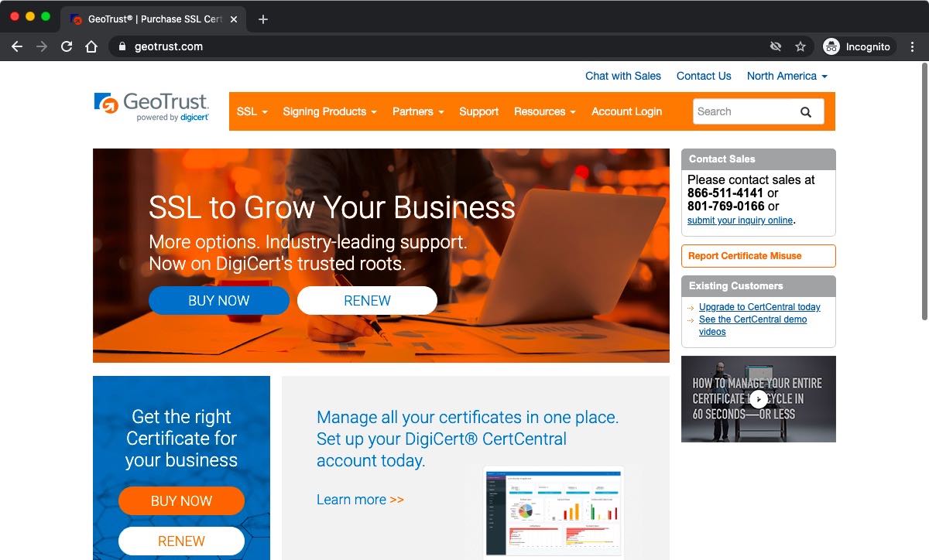
Task: Click the browser home icon
Action: click(91, 46)
